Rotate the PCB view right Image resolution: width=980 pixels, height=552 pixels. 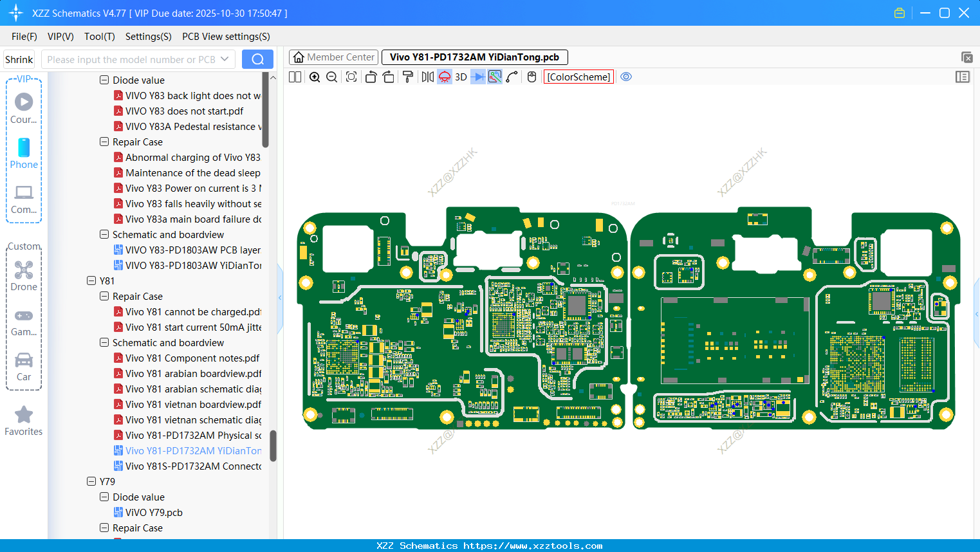389,77
